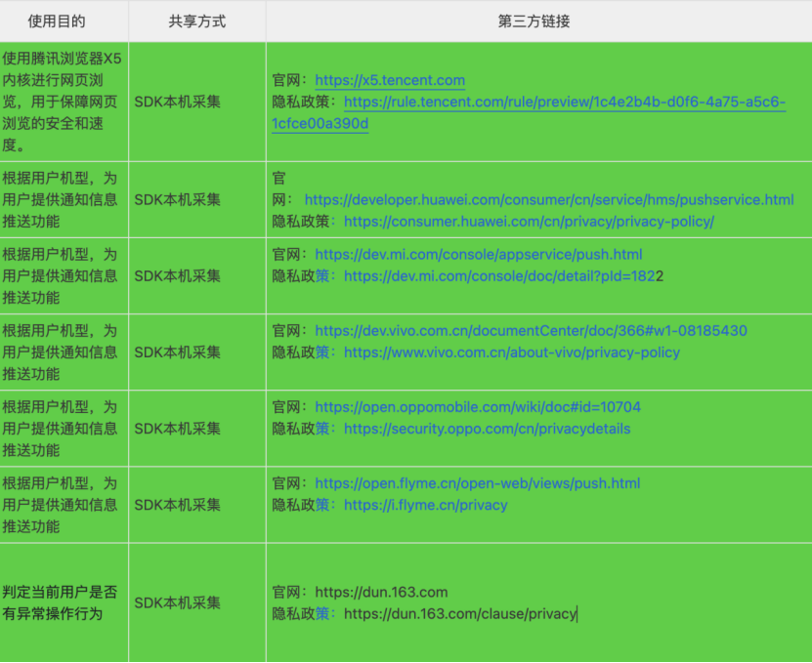Click the https://dun.163.com official site text
The height and width of the screenshot is (663, 812).
(x=381, y=592)
